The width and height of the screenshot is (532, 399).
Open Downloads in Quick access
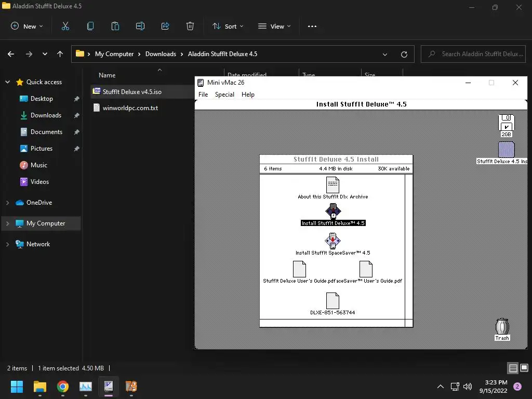coord(46,115)
